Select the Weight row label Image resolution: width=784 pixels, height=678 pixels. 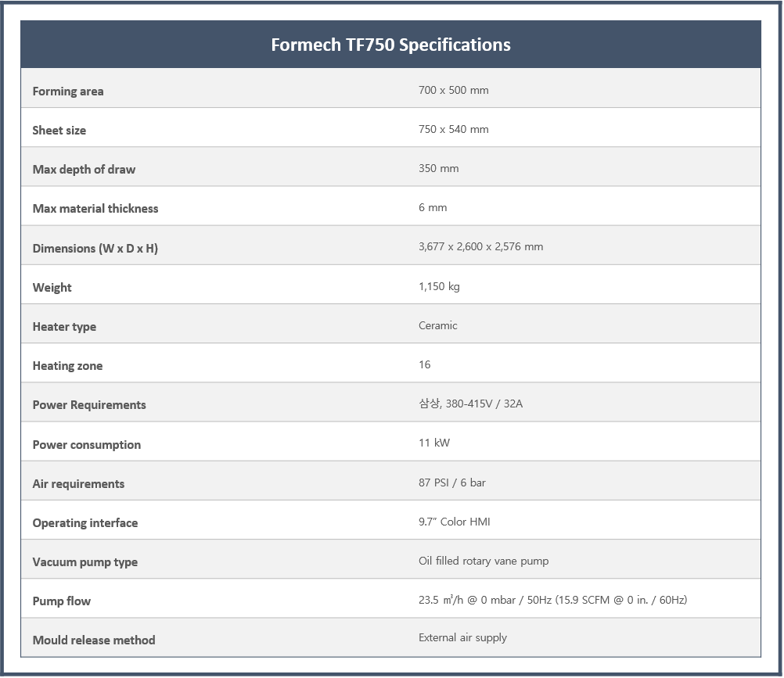52,288
